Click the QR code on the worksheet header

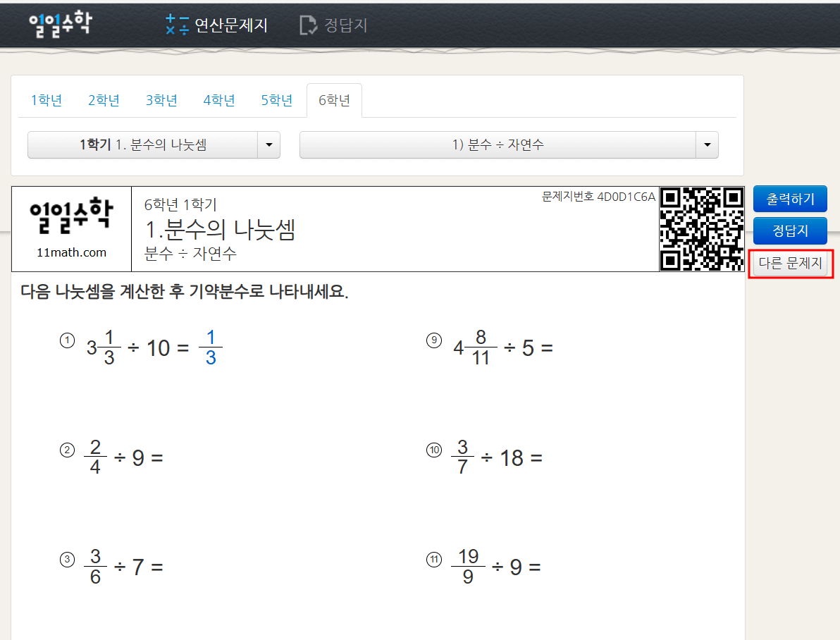(x=702, y=226)
